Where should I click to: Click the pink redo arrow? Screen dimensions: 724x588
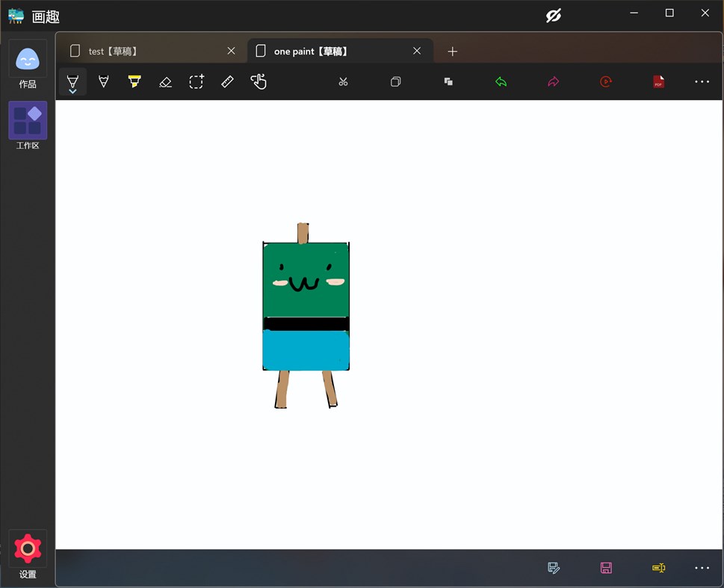tap(553, 81)
